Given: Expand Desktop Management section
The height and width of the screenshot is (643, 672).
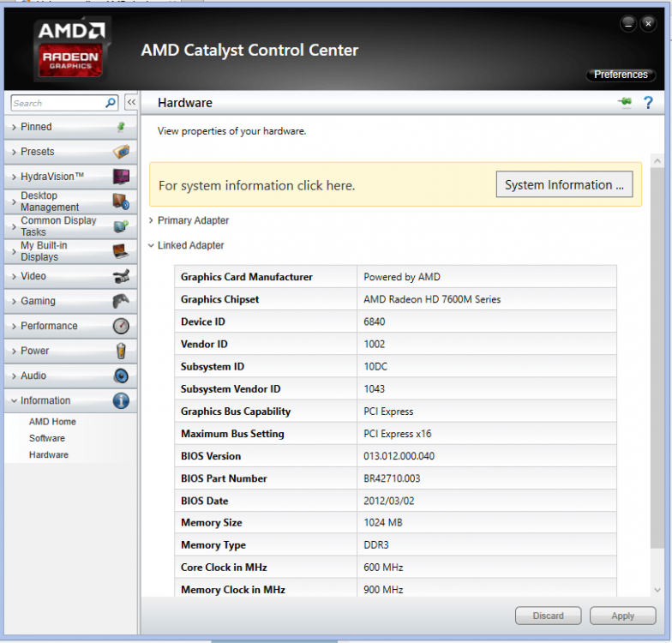Looking at the screenshot, I should click(70, 201).
